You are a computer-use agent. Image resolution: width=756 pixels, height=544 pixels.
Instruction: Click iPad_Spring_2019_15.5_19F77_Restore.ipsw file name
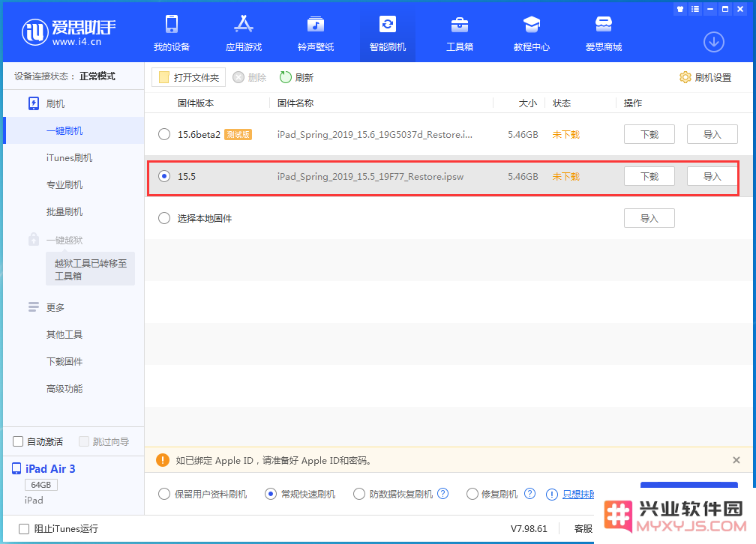pyautogui.click(x=370, y=176)
